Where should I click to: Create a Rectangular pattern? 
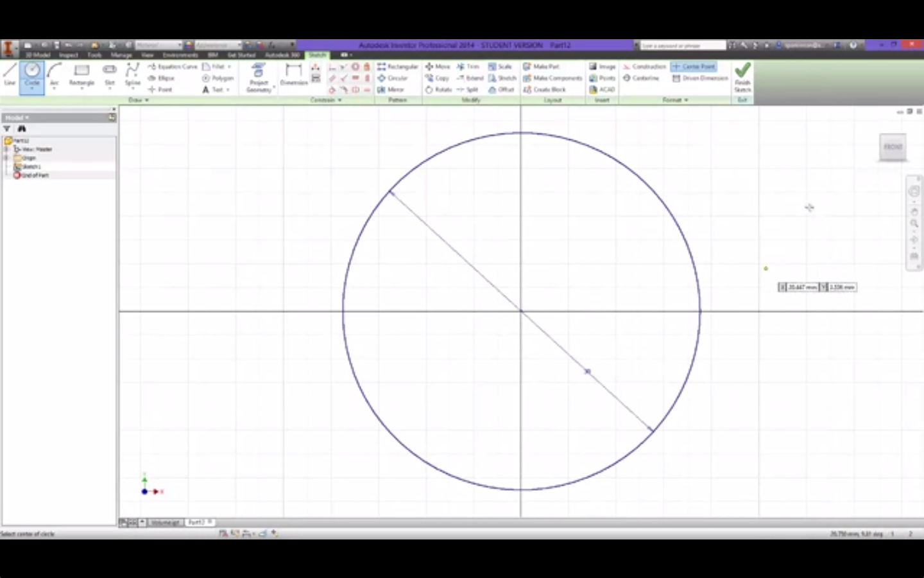397,67
